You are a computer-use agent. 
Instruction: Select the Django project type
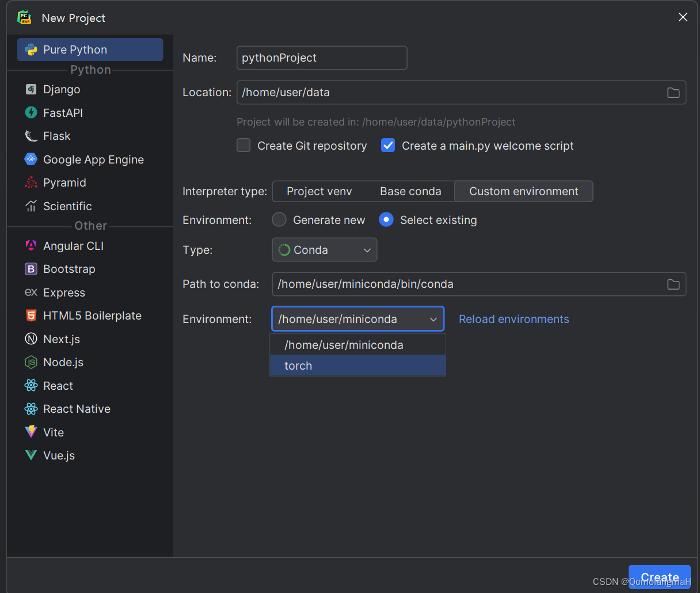tap(62, 89)
